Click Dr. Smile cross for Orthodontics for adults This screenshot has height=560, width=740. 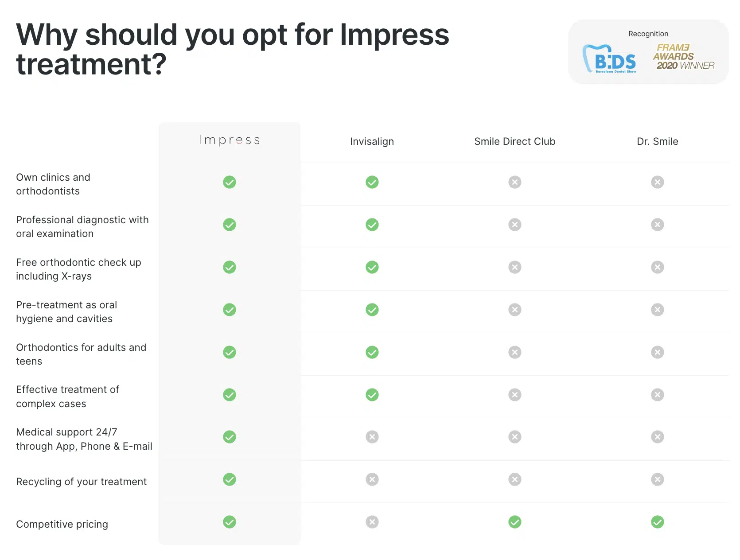(x=658, y=352)
